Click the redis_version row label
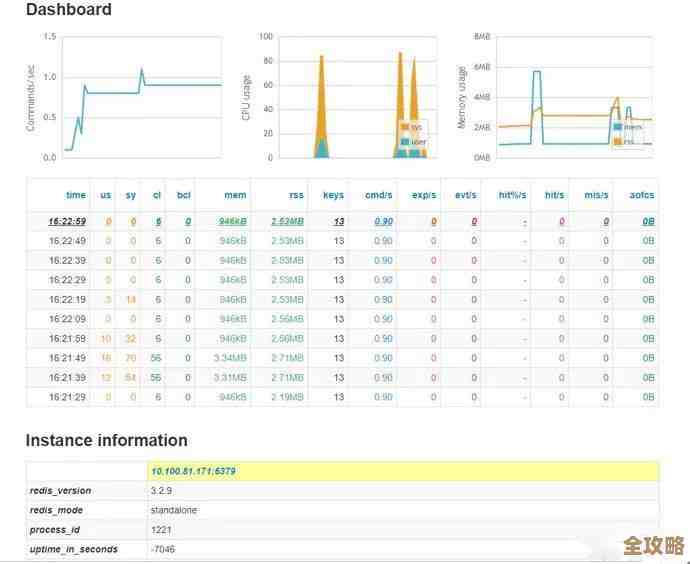The image size is (690, 564). coord(60,491)
